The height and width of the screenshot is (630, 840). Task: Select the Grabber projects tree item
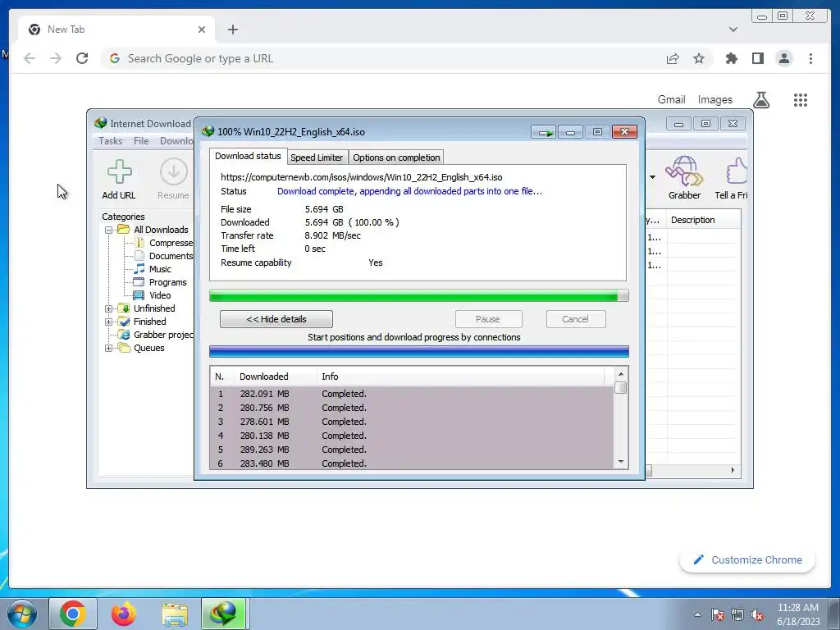click(x=156, y=335)
